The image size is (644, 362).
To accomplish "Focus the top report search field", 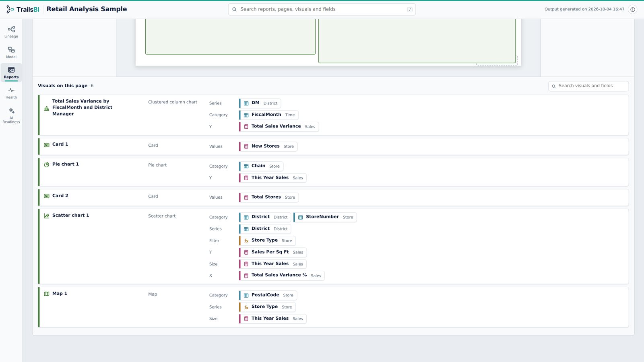I will [322, 9].
